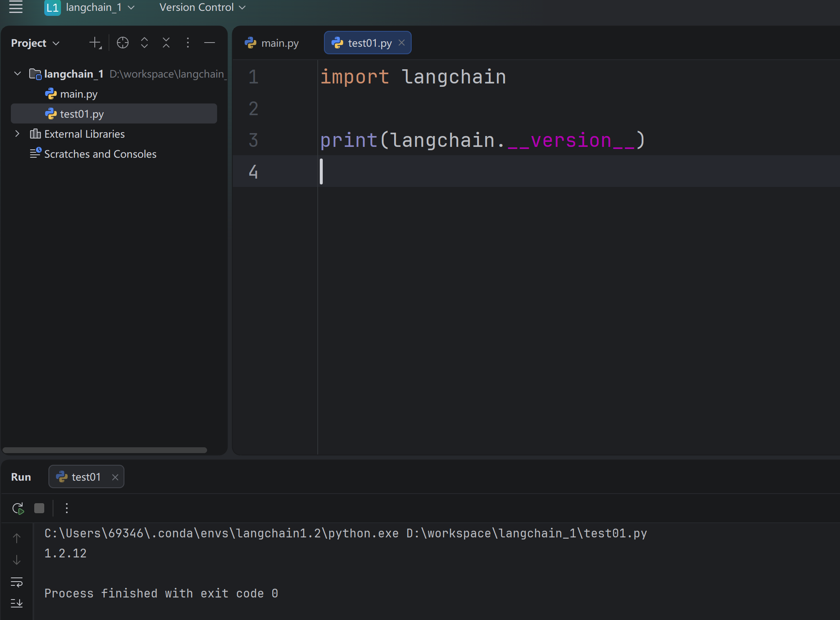Select main.py in the project tree
The height and width of the screenshot is (620, 840).
[79, 94]
